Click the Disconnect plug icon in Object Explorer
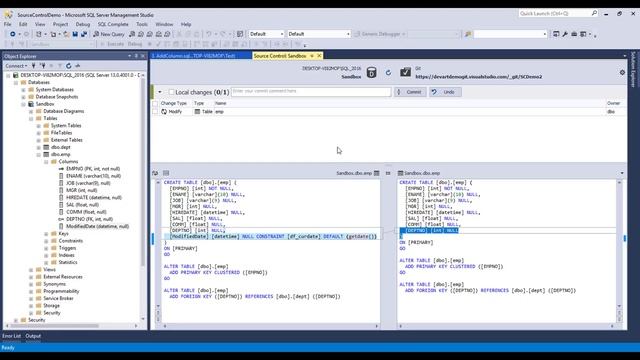 tap(42, 66)
